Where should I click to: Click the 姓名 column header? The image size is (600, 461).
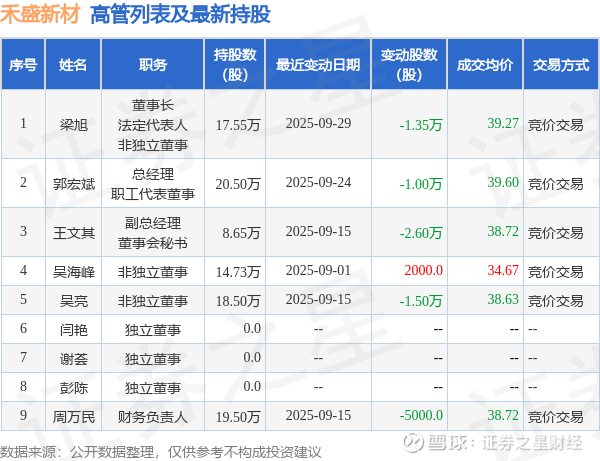(73, 64)
